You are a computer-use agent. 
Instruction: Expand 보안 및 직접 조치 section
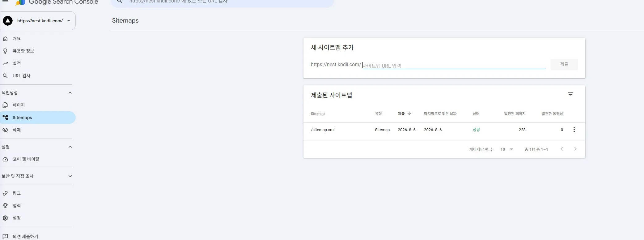point(70,176)
